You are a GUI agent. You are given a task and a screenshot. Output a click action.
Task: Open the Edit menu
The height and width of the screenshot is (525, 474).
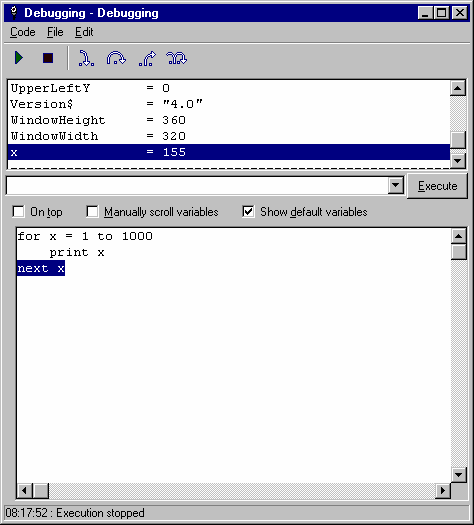(x=84, y=32)
